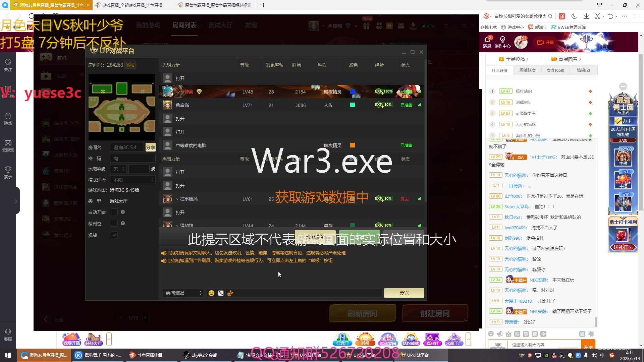This screenshot has height=362, width=644.
Task: Open the 关注 heart icon in left sidebar
Action: tap(8, 65)
